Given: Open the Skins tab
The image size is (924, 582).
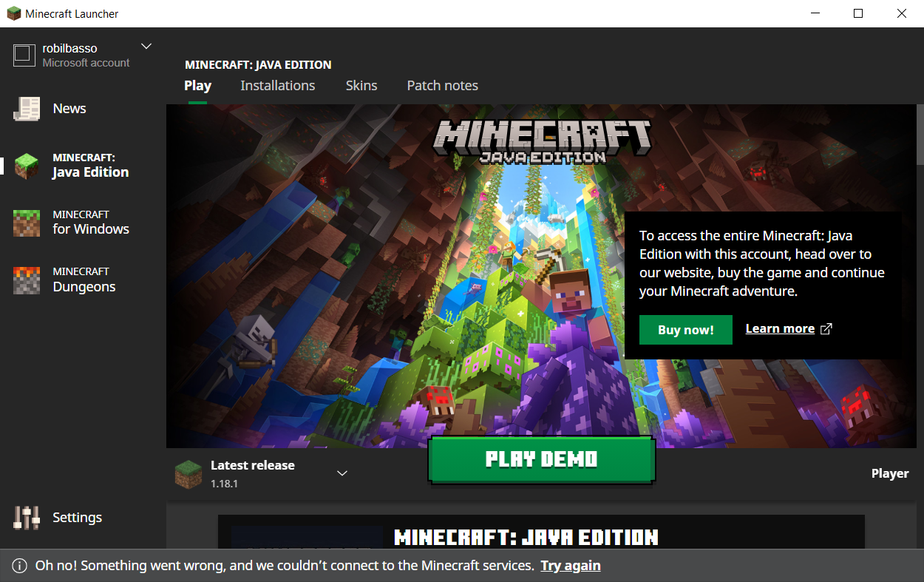Looking at the screenshot, I should 361,86.
